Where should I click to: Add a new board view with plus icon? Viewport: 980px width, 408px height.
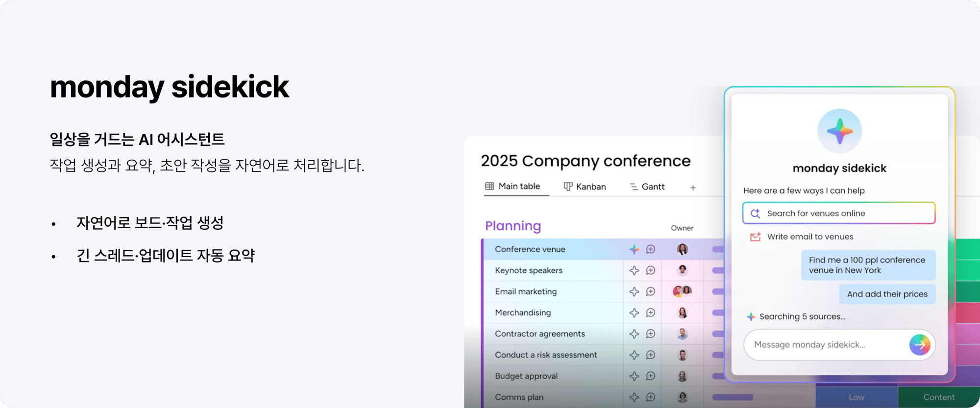[693, 188]
